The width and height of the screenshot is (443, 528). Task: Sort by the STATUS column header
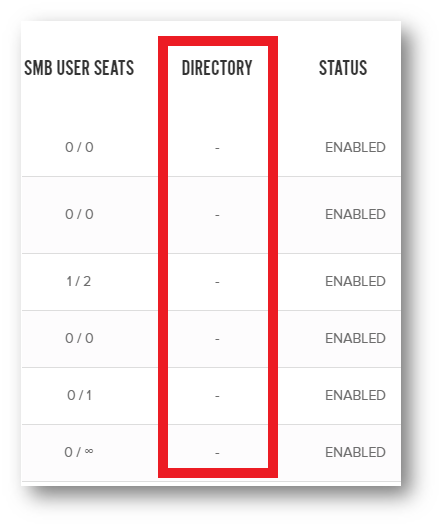[343, 68]
